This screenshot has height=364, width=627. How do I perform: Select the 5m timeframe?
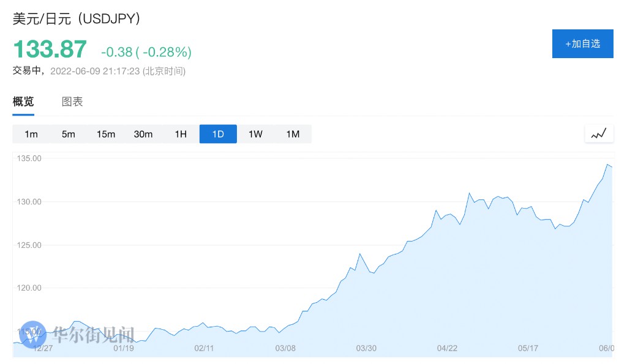pos(69,134)
